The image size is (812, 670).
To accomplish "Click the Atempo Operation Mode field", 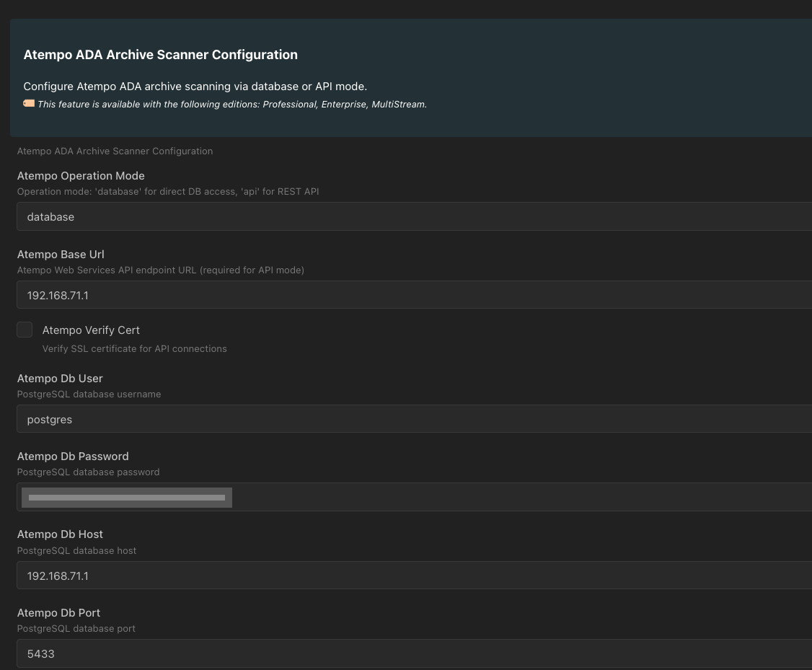I will [414, 216].
